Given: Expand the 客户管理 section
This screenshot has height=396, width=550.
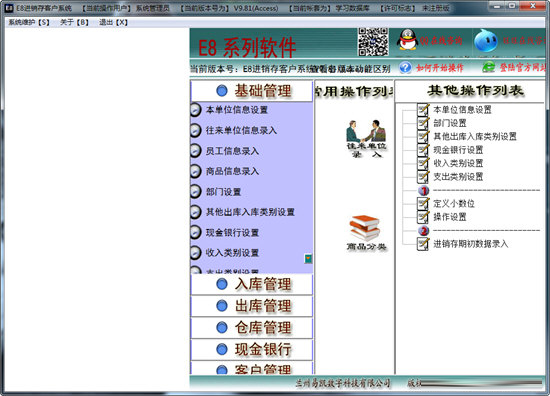Looking at the screenshot, I should (251, 368).
